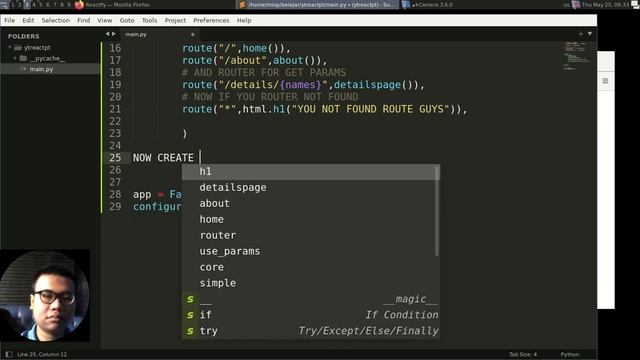Choose the h1 autocomplete suggestion
640x360 pixels.
click(x=311, y=171)
